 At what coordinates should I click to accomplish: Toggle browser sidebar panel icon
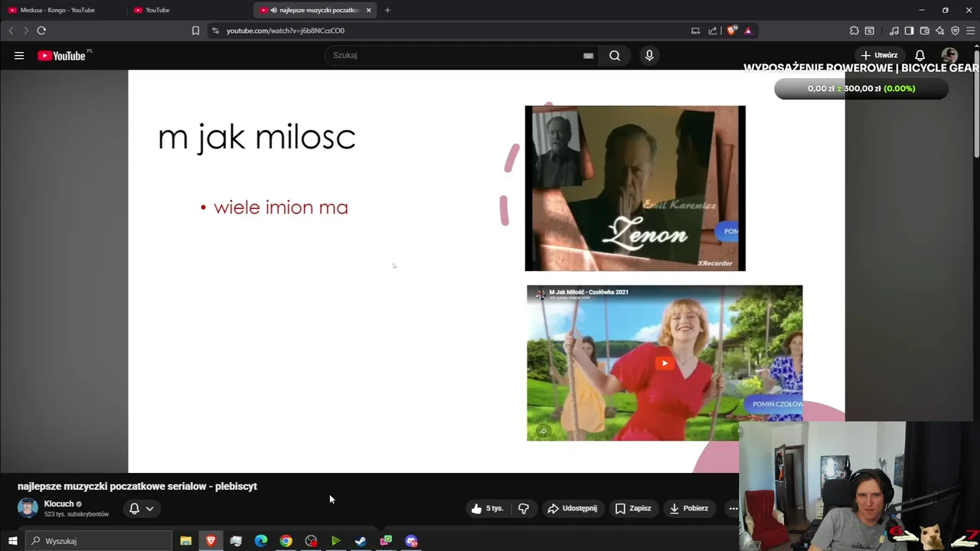(x=909, y=31)
